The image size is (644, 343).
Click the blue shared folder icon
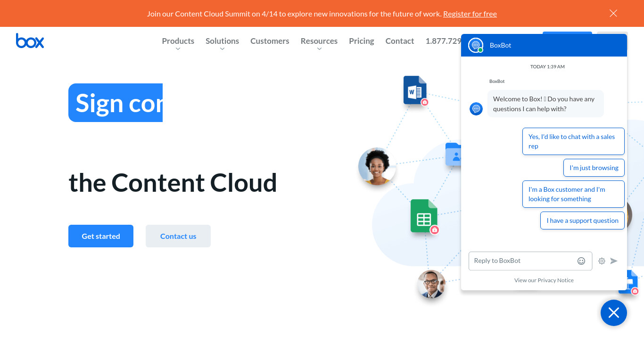tap(453, 154)
